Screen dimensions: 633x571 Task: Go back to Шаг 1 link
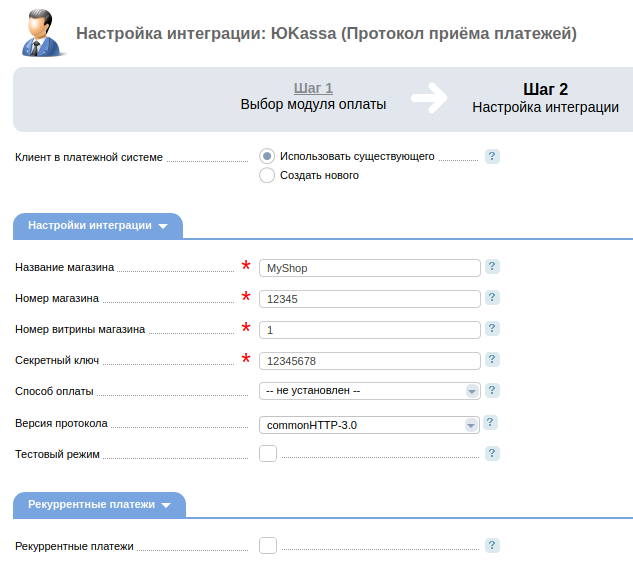click(x=313, y=88)
